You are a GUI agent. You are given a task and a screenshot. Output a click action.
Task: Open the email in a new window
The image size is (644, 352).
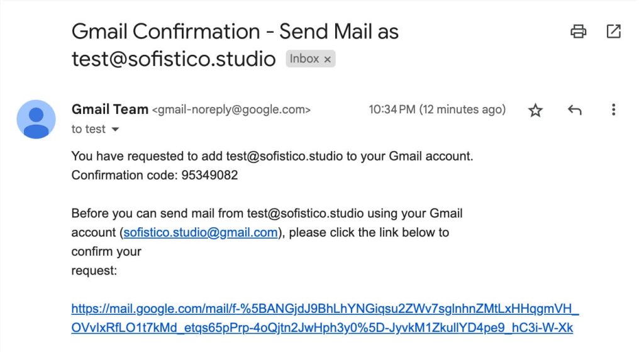point(613,31)
